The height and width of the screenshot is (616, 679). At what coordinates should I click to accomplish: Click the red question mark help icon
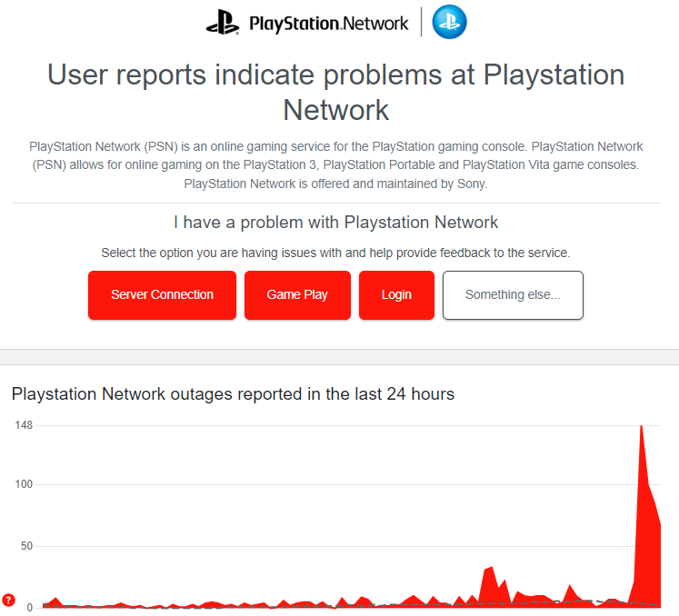[8, 600]
